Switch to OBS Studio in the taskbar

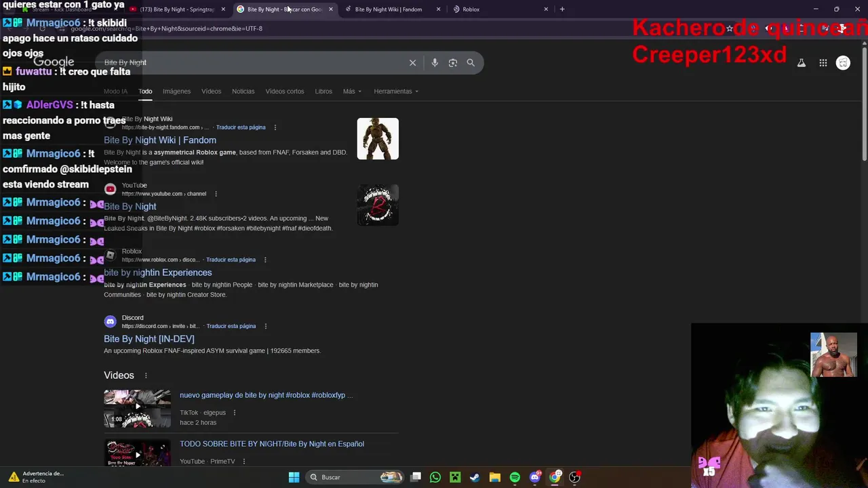pos(575,477)
